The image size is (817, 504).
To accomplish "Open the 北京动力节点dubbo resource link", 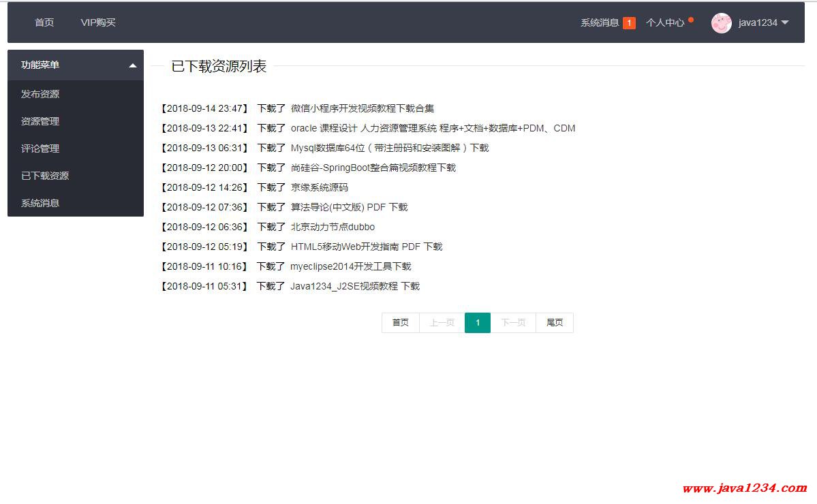I will (333, 227).
